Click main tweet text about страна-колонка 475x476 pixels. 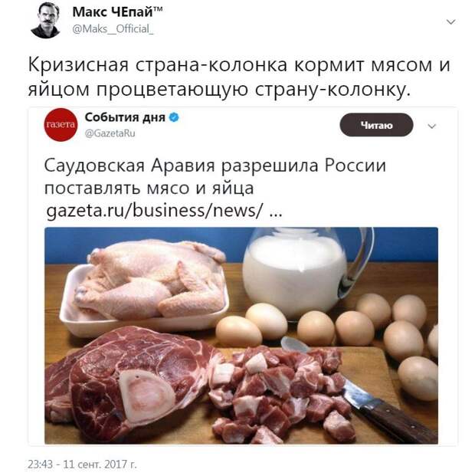click(x=239, y=77)
